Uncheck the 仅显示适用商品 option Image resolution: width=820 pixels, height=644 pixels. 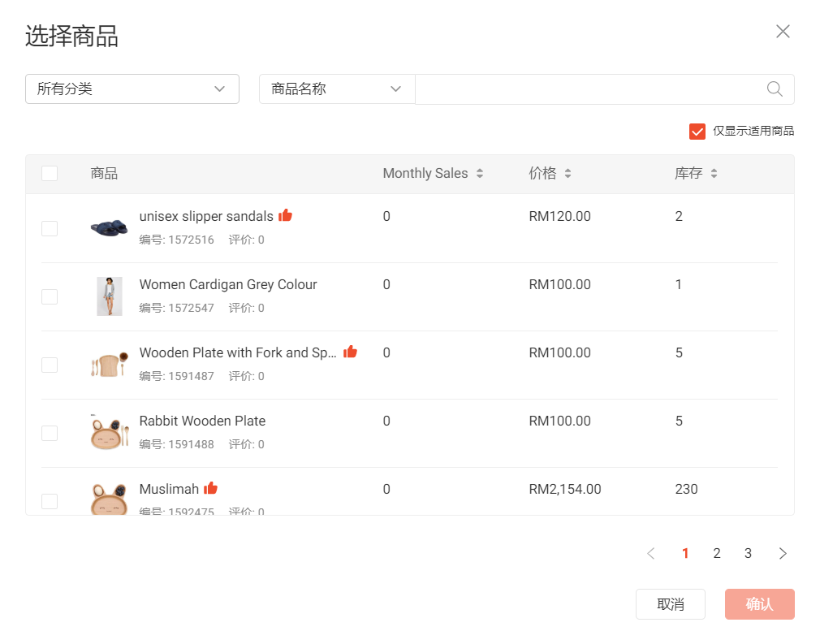click(x=697, y=131)
